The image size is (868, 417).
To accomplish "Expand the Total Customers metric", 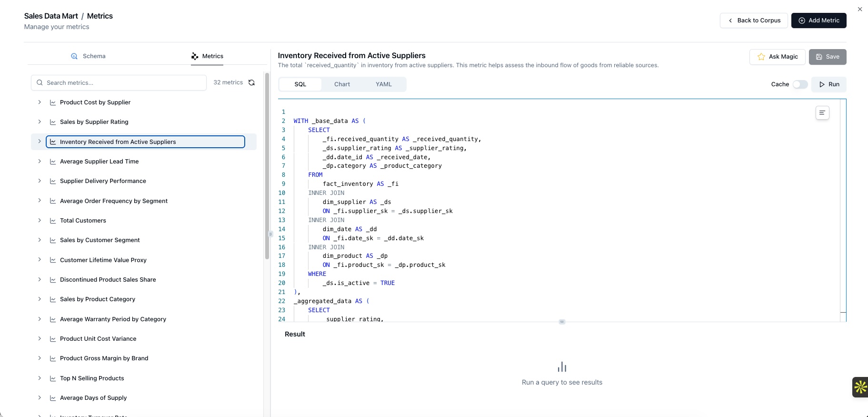I will [x=40, y=220].
